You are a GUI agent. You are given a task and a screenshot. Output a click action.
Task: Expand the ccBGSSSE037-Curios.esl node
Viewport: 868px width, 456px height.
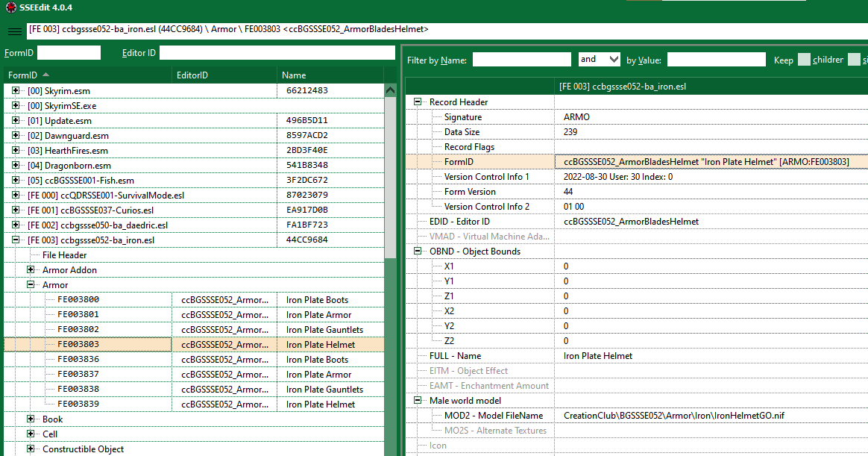(x=16, y=210)
